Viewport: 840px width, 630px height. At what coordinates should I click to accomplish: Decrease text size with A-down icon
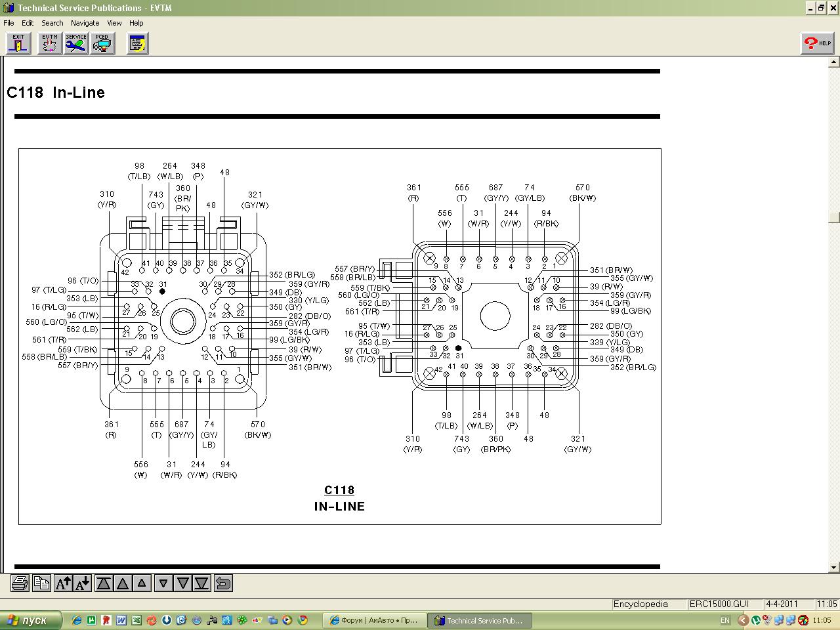coord(83,583)
